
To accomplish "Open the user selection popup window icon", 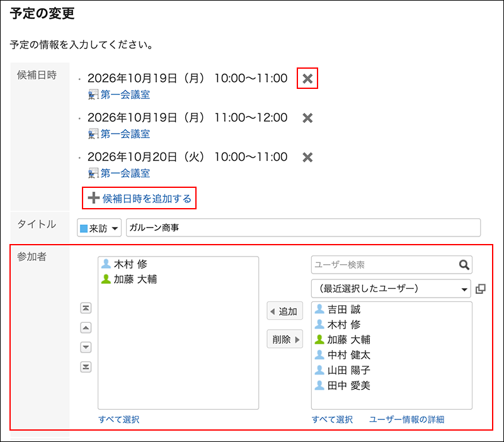I will click(481, 289).
